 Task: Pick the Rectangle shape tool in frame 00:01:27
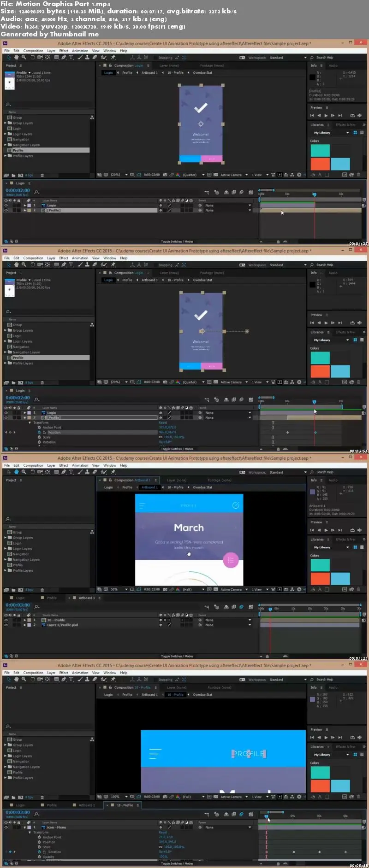click(56, 58)
